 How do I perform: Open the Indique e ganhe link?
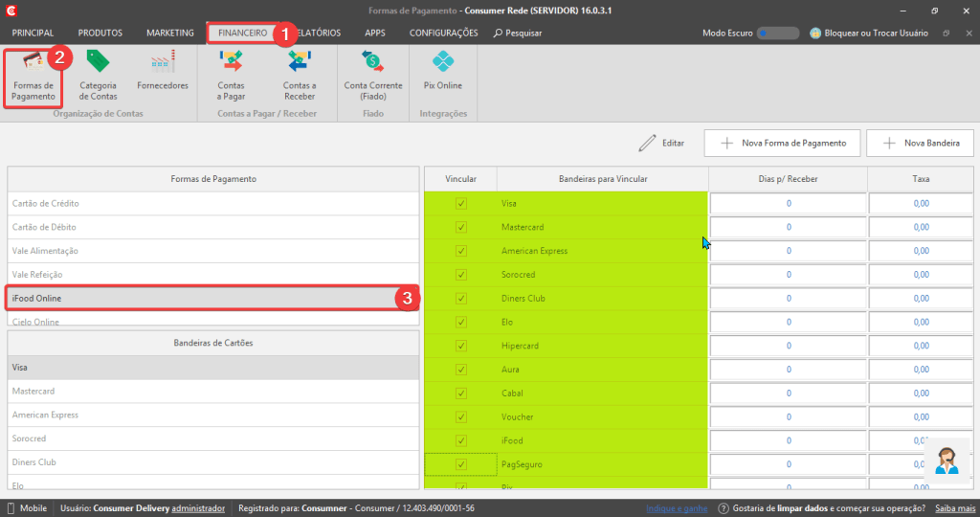click(x=677, y=508)
